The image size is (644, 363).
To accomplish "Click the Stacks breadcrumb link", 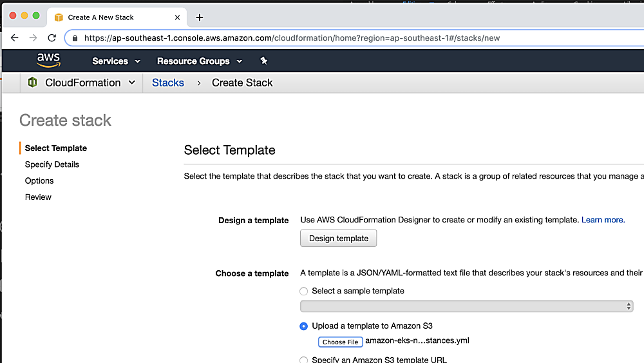I will click(x=168, y=83).
